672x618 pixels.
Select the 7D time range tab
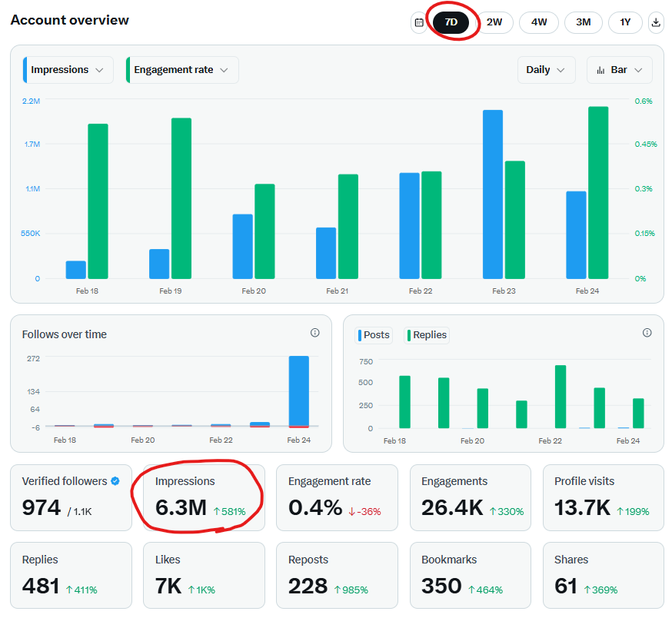coord(451,22)
